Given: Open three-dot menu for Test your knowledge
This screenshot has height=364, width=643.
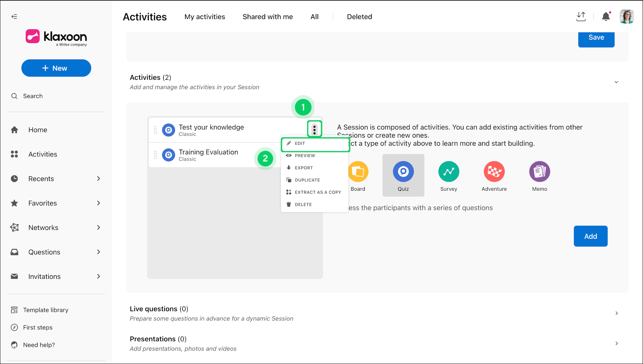Looking at the screenshot, I should pyautogui.click(x=314, y=129).
